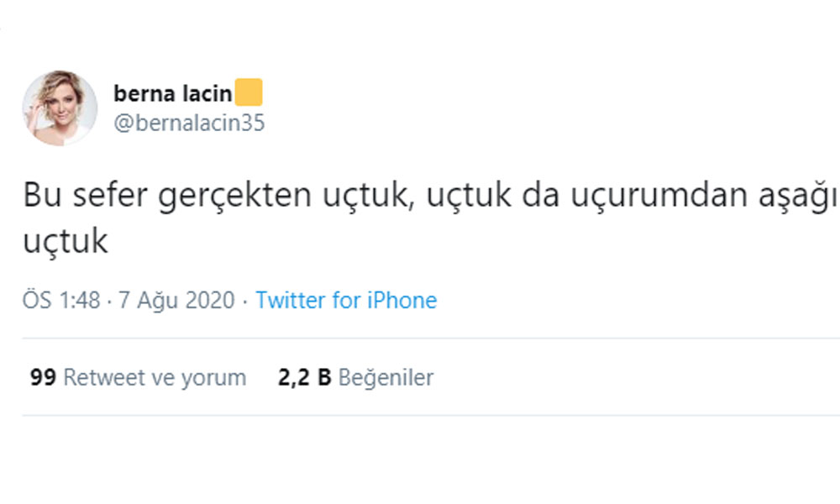Click the "Twitter for iPhone" source link
The height and width of the screenshot is (504, 840).
click(x=346, y=300)
